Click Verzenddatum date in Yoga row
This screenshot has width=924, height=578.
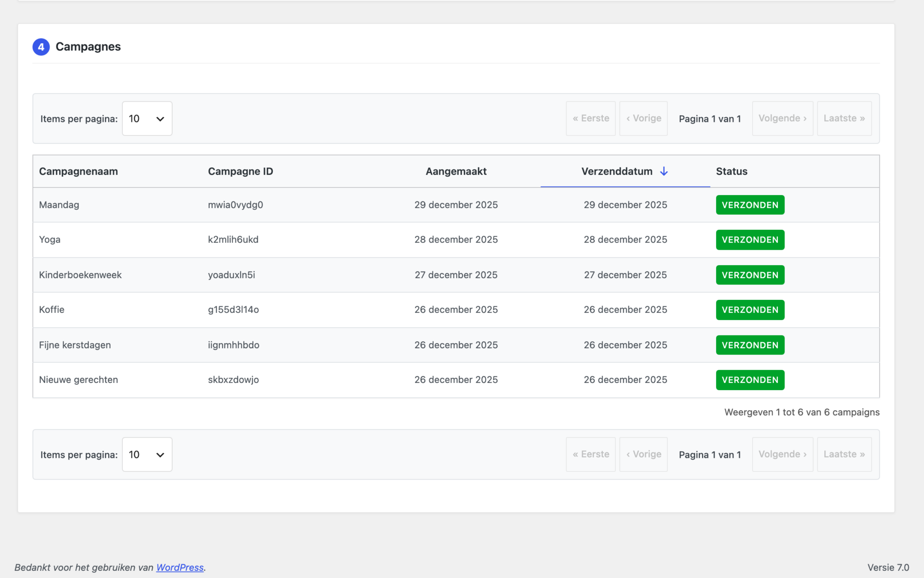tap(625, 239)
